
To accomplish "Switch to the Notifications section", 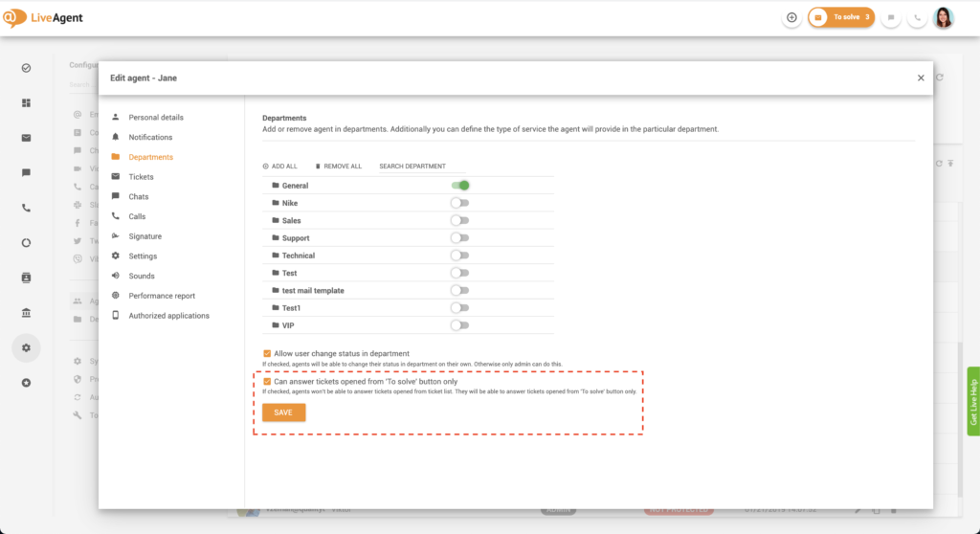I will click(x=150, y=138).
